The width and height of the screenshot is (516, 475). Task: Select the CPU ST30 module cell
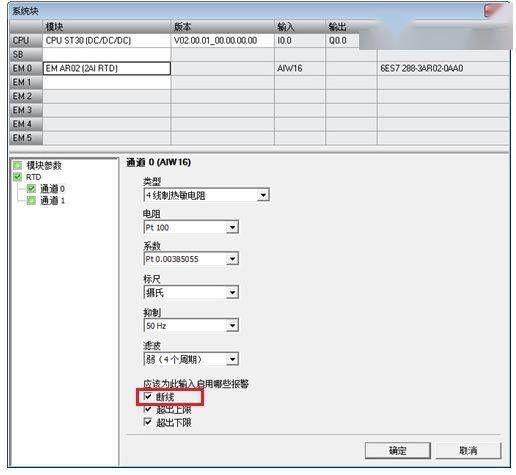point(106,40)
